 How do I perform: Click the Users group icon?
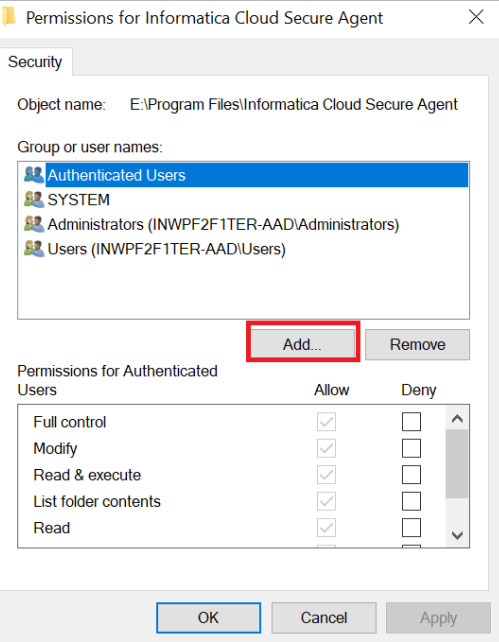point(34,249)
